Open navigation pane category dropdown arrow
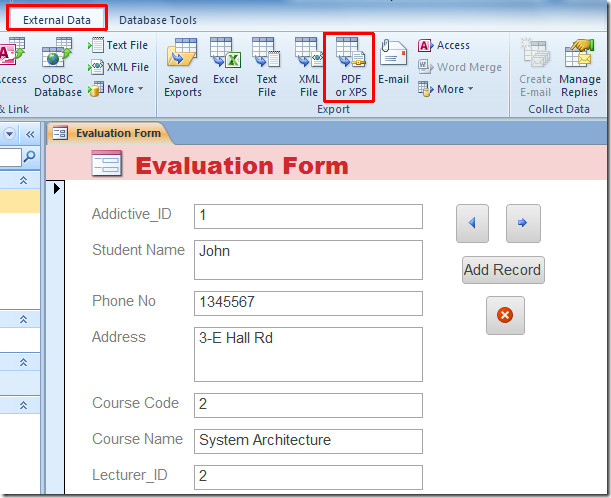The image size is (611, 498). click(9, 134)
